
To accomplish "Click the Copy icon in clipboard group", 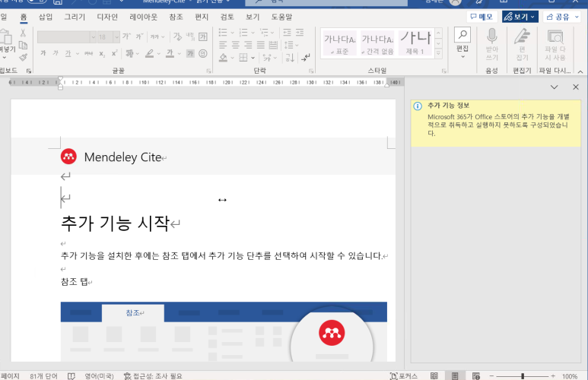I will click(x=23, y=46).
